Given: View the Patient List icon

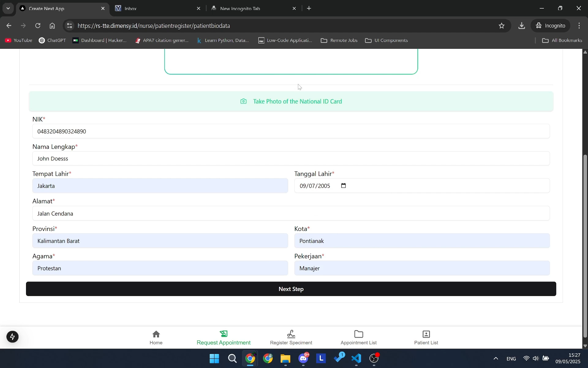Looking at the screenshot, I should (x=426, y=334).
